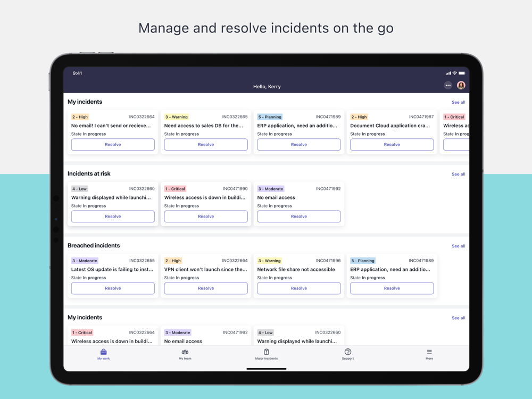Image resolution: width=532 pixels, height=399 pixels.
Task: Open 'No email! I can't send or recieve...' title
Action: pyautogui.click(x=111, y=126)
